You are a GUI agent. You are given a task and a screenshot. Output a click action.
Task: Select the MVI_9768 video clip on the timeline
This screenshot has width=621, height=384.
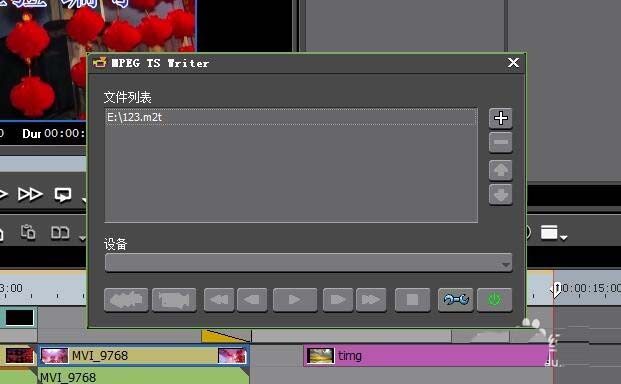[x=143, y=355]
